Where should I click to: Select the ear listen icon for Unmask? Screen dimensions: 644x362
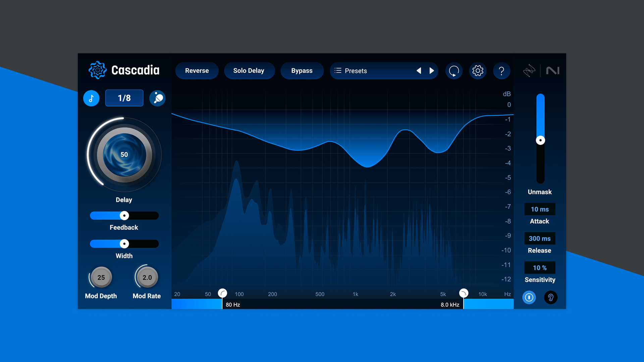click(550, 298)
